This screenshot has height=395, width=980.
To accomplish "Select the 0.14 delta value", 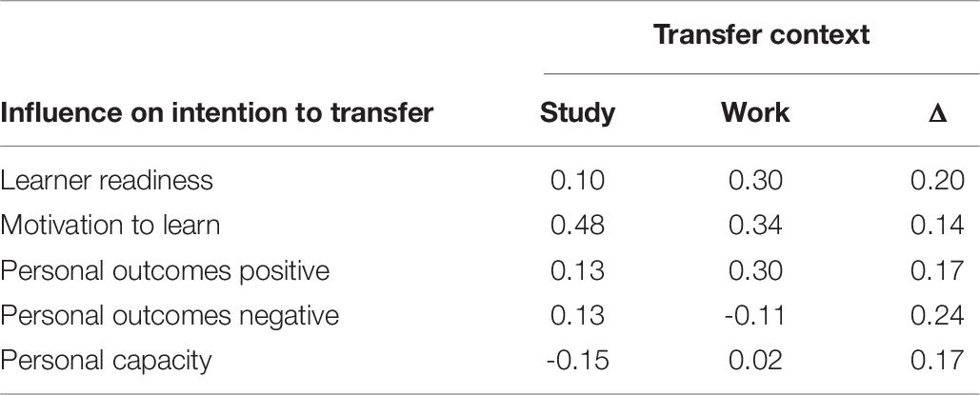I will (x=937, y=226).
